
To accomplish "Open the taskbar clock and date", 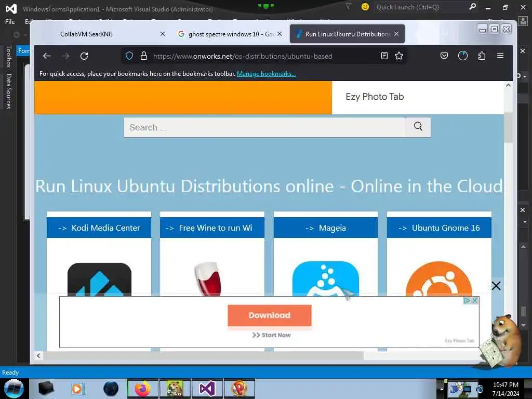I will [x=506, y=389].
